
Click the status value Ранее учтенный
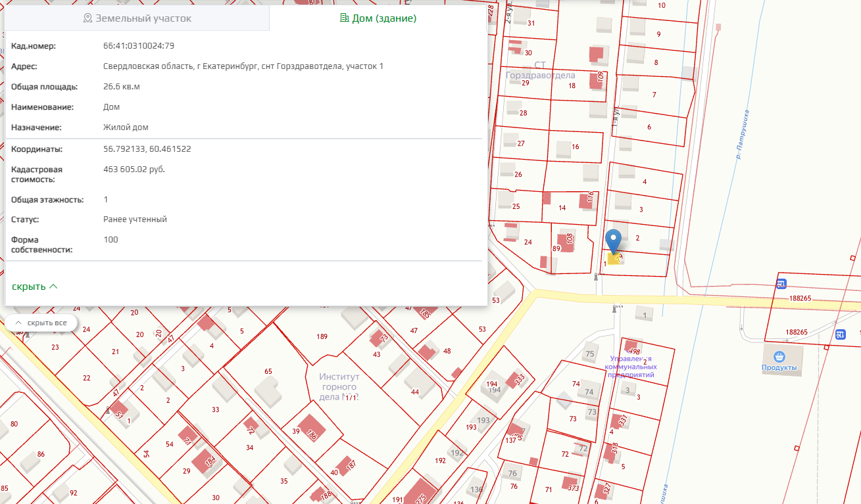point(135,219)
